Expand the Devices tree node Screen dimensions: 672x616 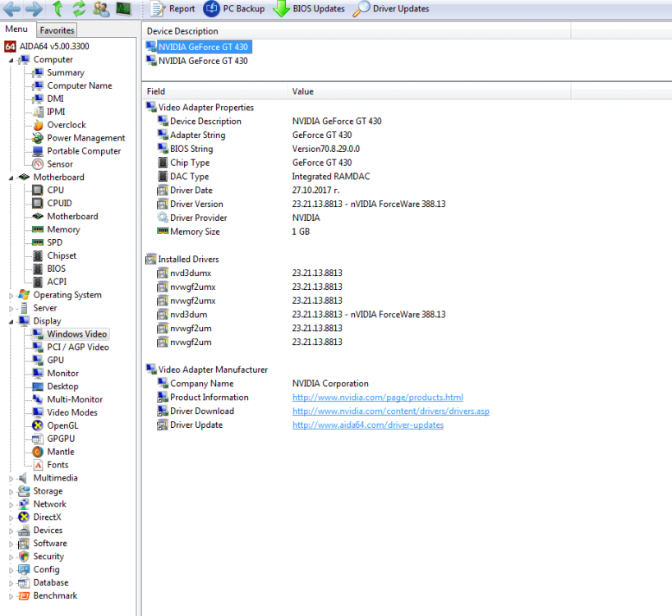[12, 531]
